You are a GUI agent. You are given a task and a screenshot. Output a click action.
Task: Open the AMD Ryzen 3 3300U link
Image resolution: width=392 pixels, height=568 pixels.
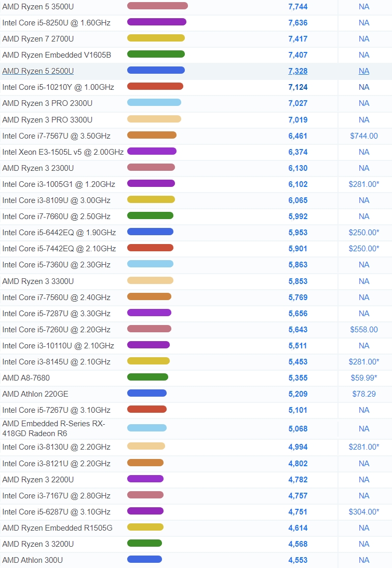pyautogui.click(x=38, y=281)
